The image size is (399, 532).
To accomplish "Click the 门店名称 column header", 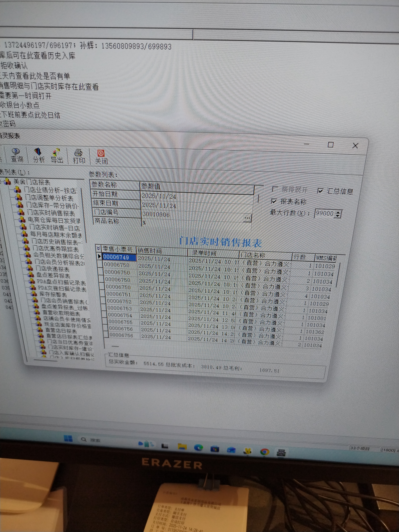I will [253, 255].
